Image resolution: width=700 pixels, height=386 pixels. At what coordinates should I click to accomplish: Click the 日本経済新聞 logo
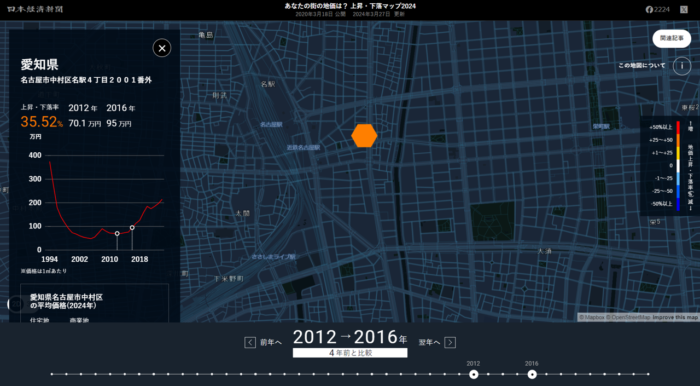[x=35, y=9]
